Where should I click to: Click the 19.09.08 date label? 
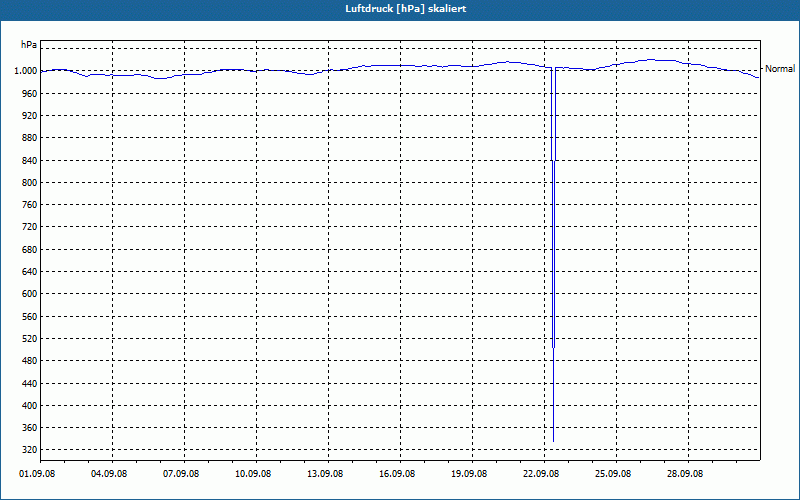pyautogui.click(x=469, y=474)
